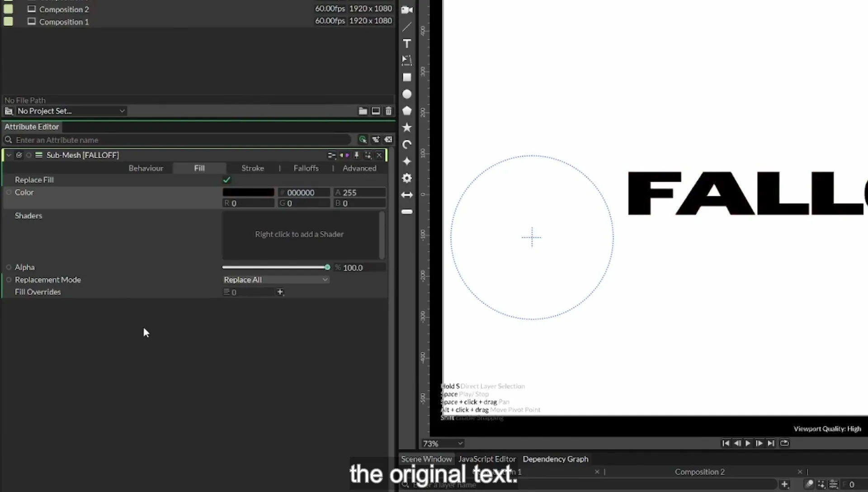Select the Pen line tool
The width and height of the screenshot is (868, 492).
[x=407, y=27]
